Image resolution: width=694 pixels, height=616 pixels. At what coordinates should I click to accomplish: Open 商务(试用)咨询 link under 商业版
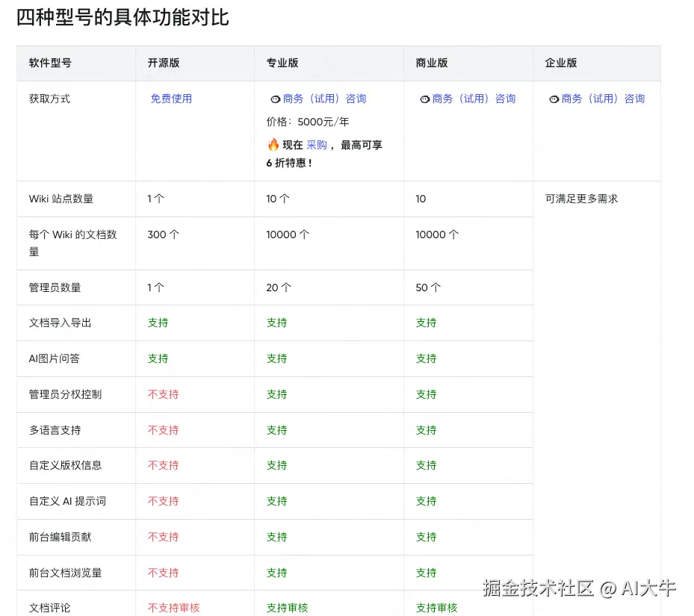(x=474, y=99)
